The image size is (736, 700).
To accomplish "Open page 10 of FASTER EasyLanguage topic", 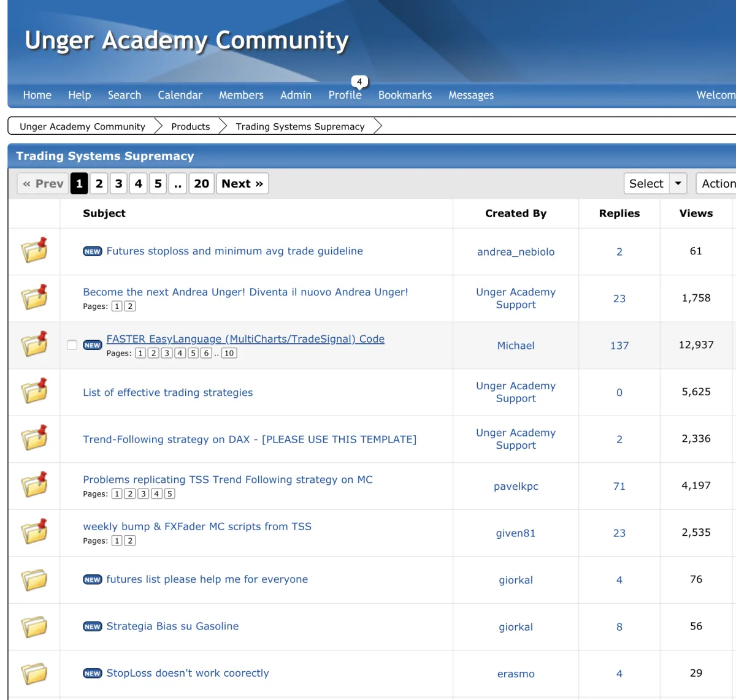I will 229,353.
